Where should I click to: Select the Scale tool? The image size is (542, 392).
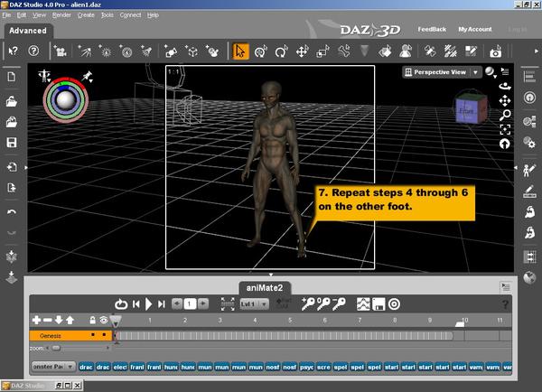[x=322, y=51]
